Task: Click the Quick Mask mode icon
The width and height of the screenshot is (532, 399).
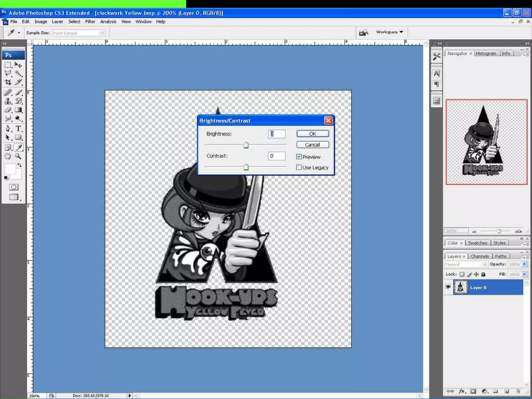Action: click(14, 187)
